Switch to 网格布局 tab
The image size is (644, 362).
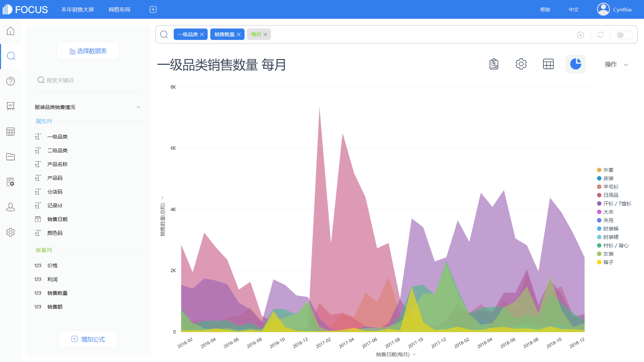119,9
